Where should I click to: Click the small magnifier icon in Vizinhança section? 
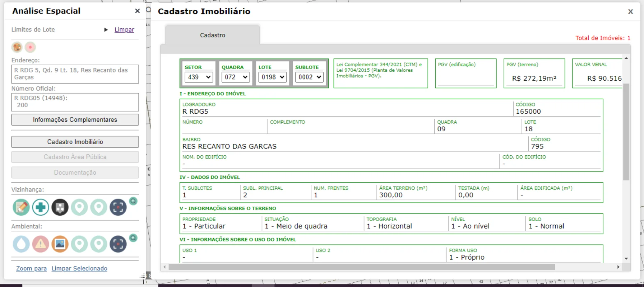133,201
